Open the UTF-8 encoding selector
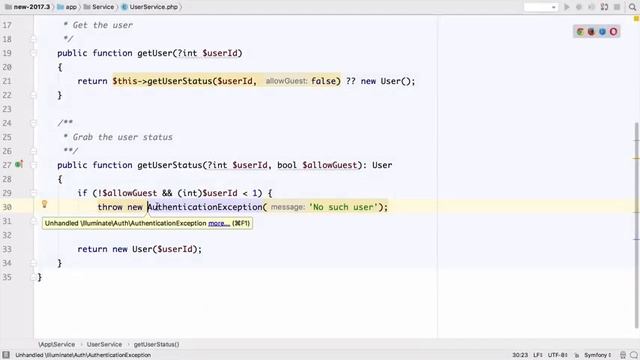The image size is (640, 360). click(558, 355)
